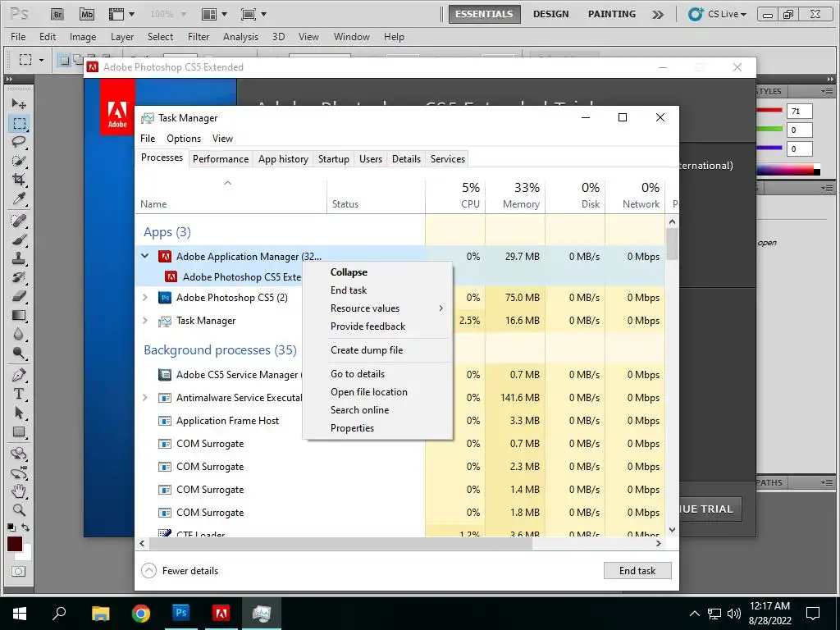The image size is (840, 630).
Task: Select the Rectangular Marquee tool in toolbox
Action: pyautogui.click(x=19, y=123)
